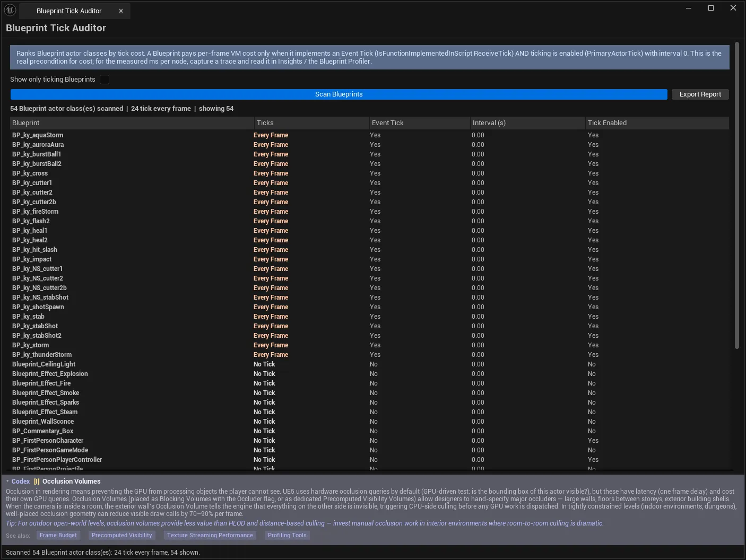The height and width of the screenshot is (560, 746).
Task: Select the BP_ky_burstBall1 row
Action: pyautogui.click(x=369, y=154)
